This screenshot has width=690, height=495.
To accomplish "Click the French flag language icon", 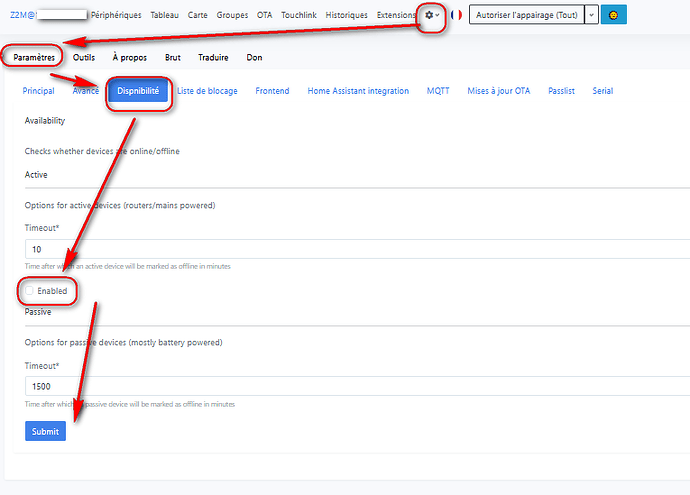I will 457,16.
